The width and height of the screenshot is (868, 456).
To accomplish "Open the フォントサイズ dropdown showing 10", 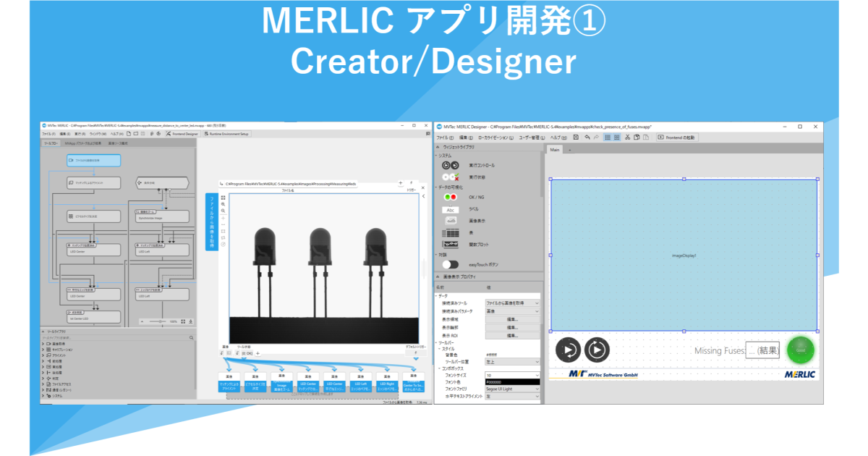I will pos(512,375).
